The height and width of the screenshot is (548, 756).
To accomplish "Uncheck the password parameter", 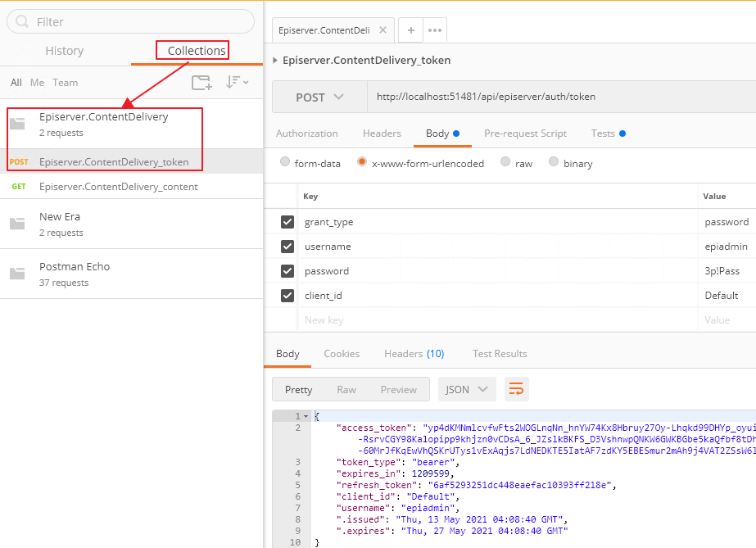I will tap(287, 271).
